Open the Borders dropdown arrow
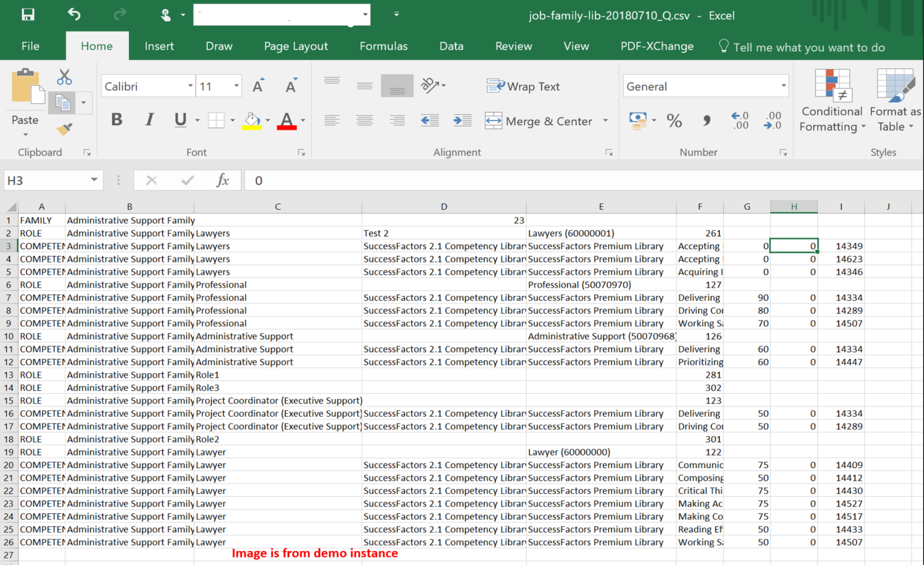The image size is (924, 565). [232, 121]
